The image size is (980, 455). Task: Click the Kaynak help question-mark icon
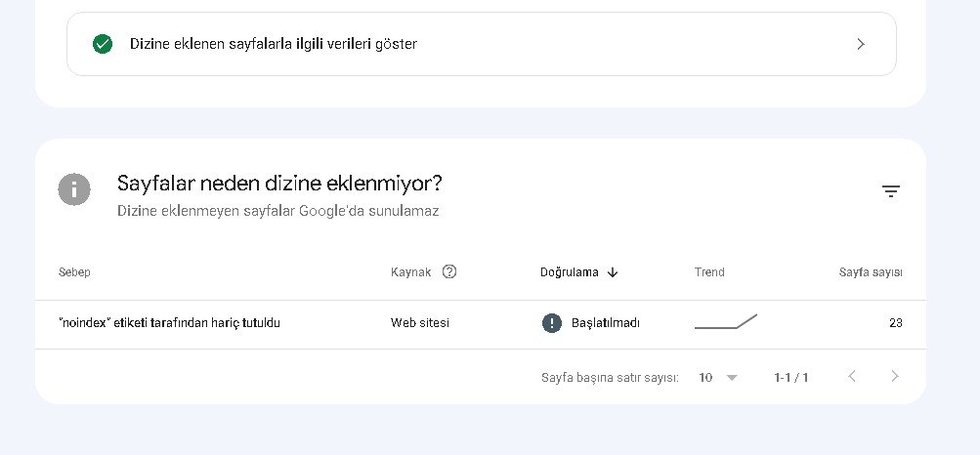pyautogui.click(x=449, y=272)
